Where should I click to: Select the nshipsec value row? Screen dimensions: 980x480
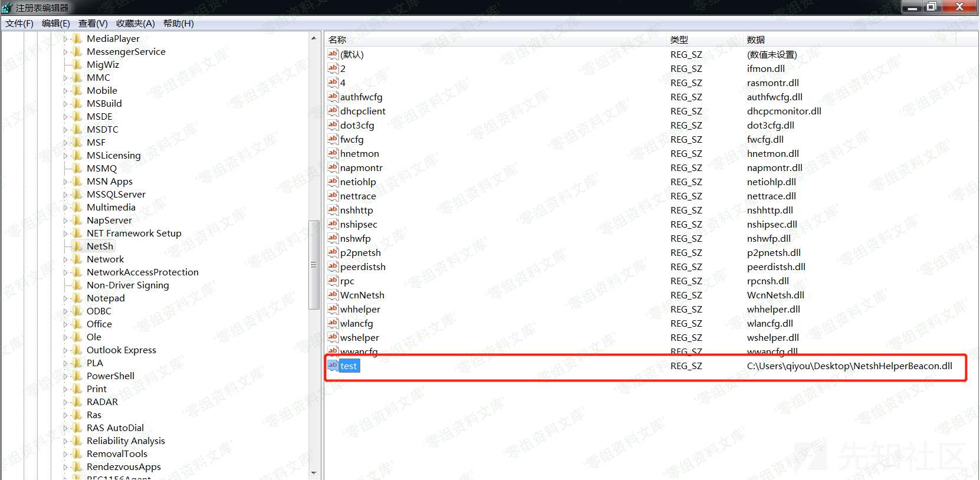(x=359, y=225)
